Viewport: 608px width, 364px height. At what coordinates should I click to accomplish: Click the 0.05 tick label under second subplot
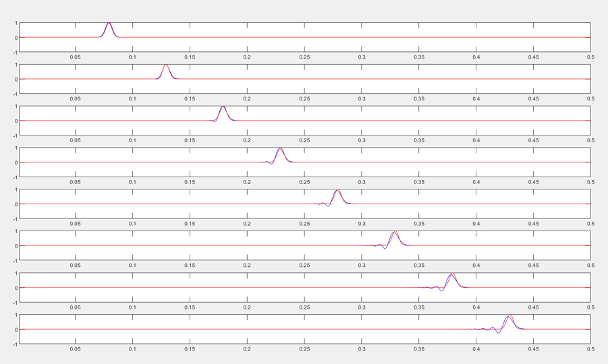76,99
